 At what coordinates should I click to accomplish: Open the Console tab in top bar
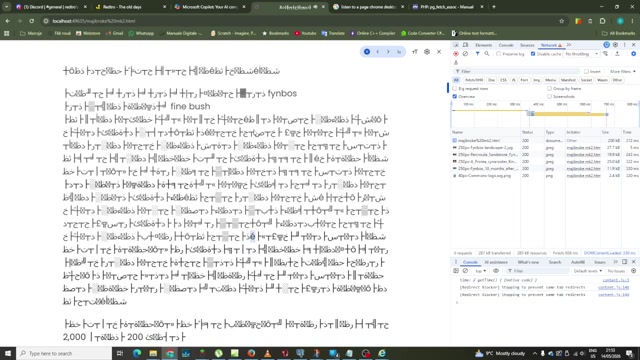pyautogui.click(x=506, y=45)
